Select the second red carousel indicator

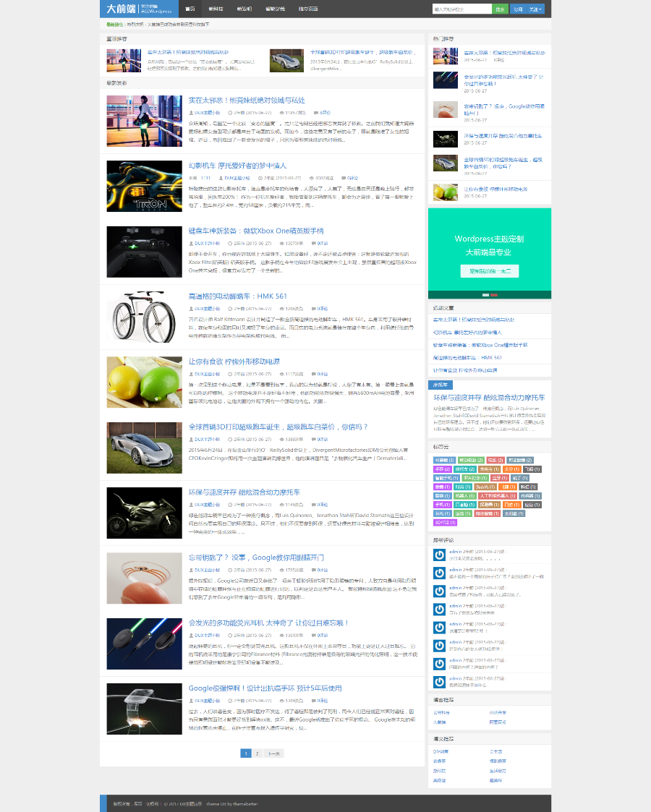[x=494, y=295]
